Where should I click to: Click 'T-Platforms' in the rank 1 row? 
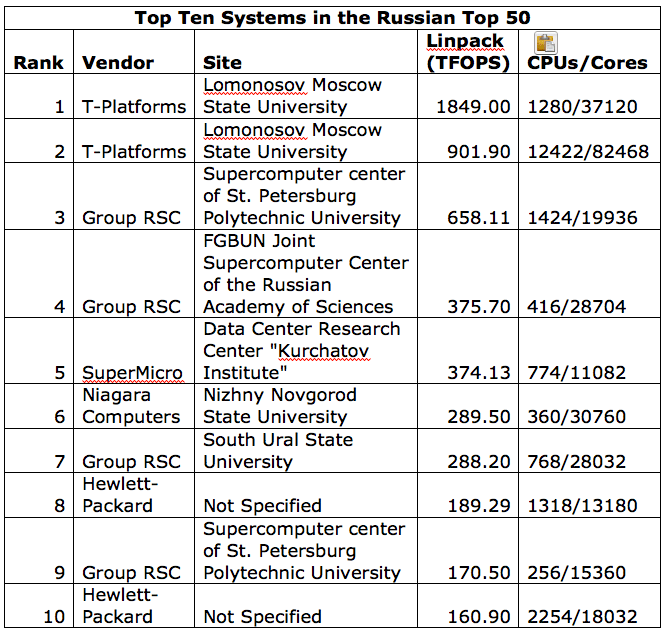pyautogui.click(x=134, y=107)
